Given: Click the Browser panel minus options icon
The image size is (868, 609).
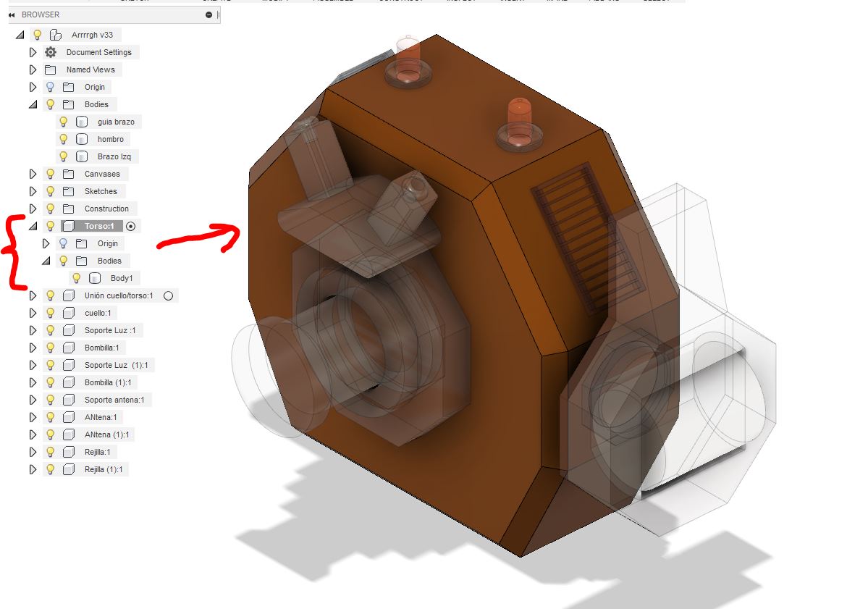Looking at the screenshot, I should point(208,14).
